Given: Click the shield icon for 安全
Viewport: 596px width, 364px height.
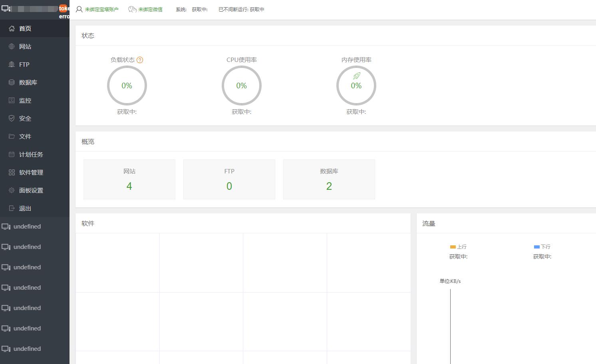Looking at the screenshot, I should (12, 118).
